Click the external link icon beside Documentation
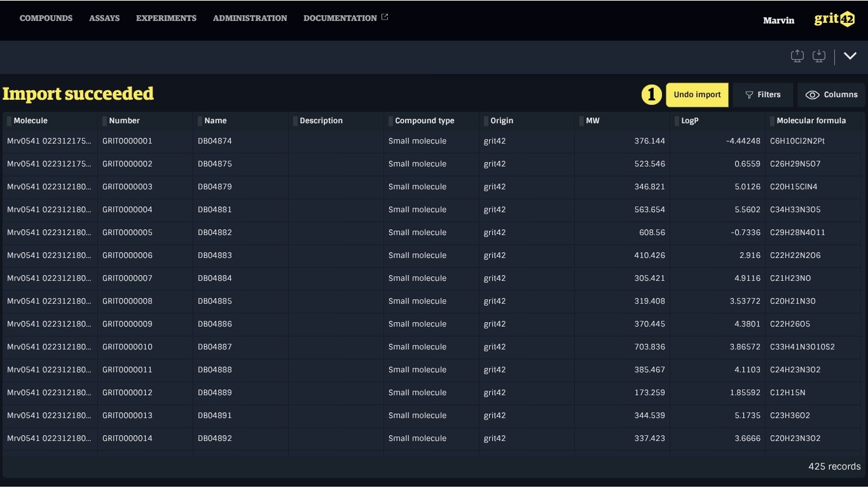Viewport: 868px width, 488px height. click(385, 17)
